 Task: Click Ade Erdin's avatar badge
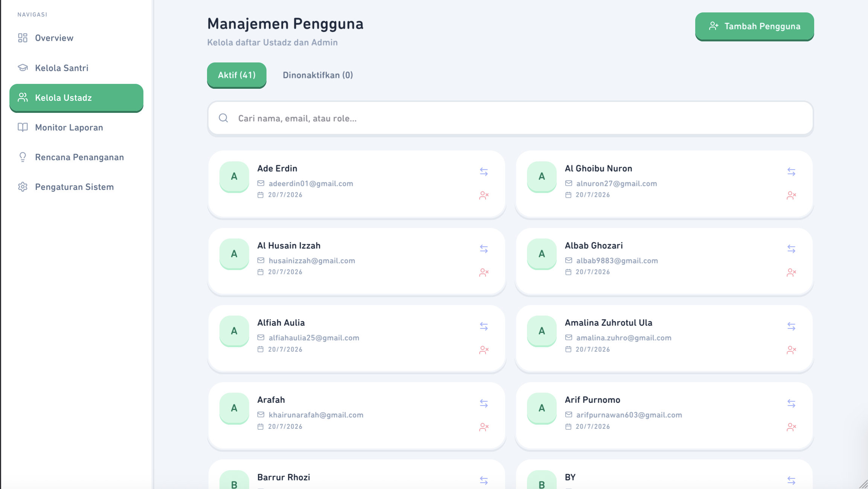pyautogui.click(x=234, y=176)
